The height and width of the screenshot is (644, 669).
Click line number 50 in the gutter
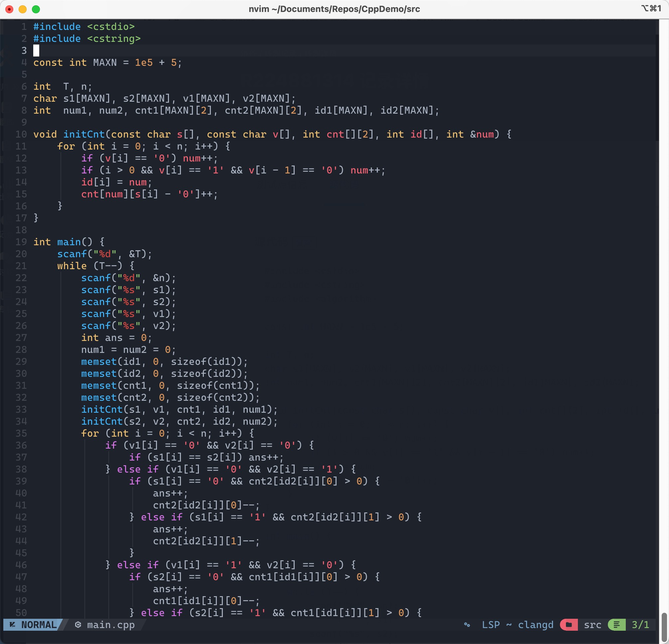21,613
